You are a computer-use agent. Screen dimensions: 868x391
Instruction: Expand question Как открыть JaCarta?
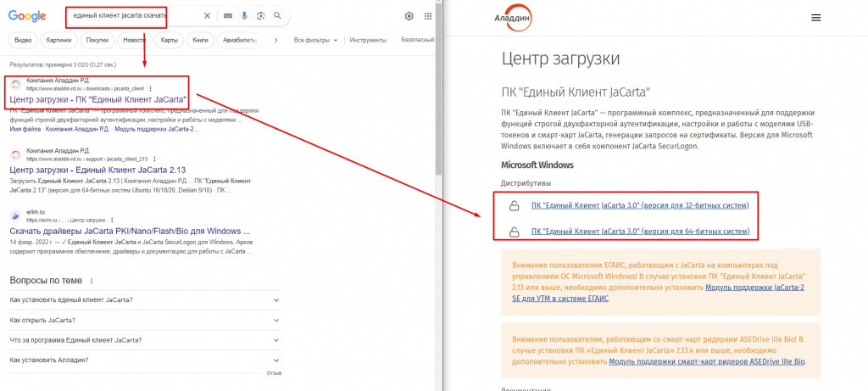tap(146, 320)
